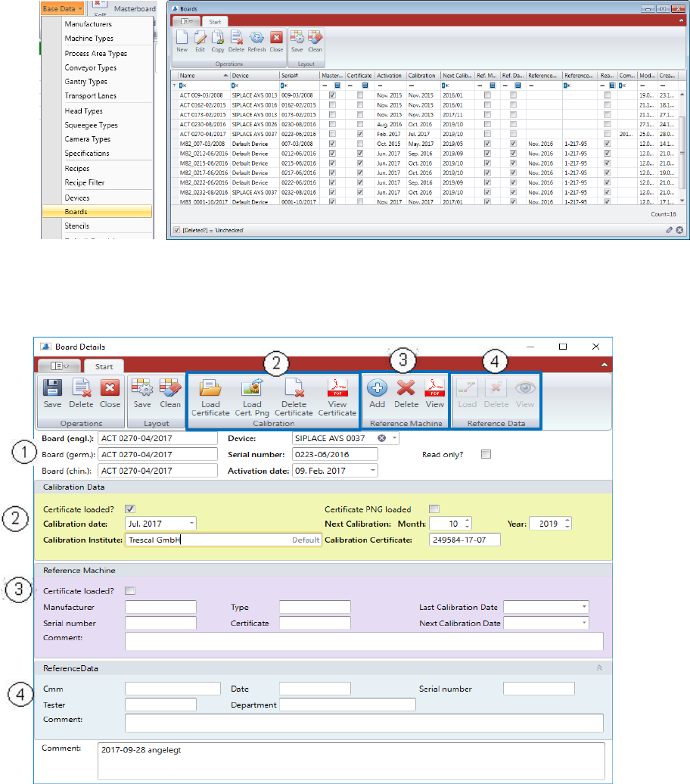
Task: Toggle Certificate PNG loaded checkbox
Action: tap(434, 509)
